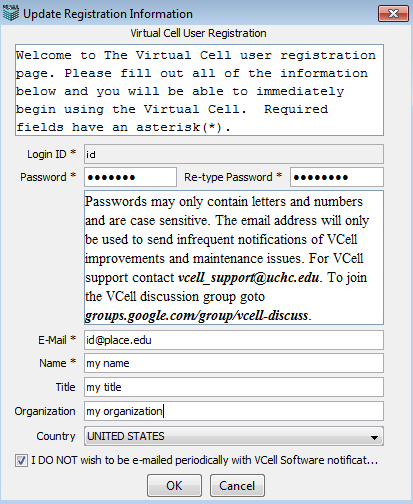Click the Country dropdown arrow

point(374,437)
